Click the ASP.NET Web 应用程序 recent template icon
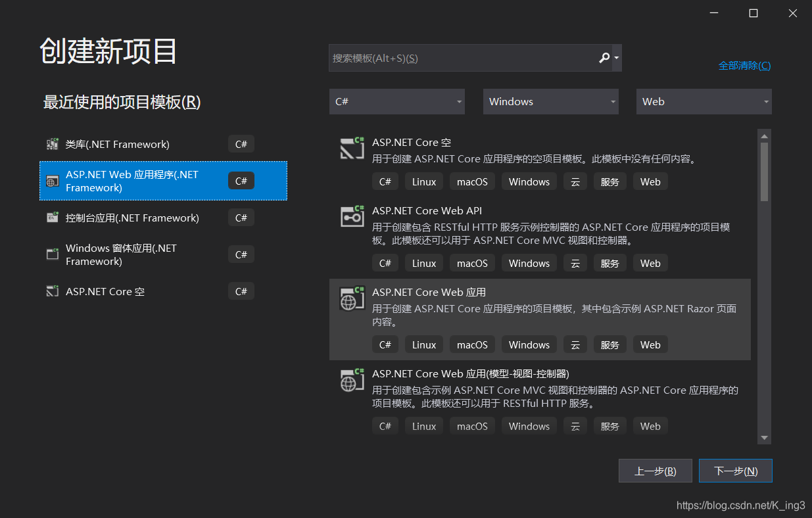The width and height of the screenshot is (812, 518). pos(53,181)
